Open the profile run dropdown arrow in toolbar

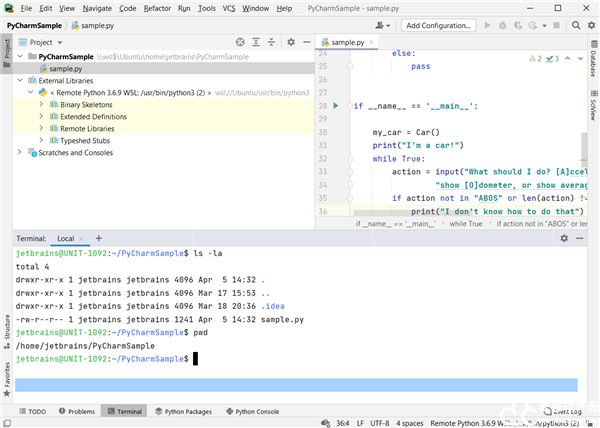(x=544, y=26)
